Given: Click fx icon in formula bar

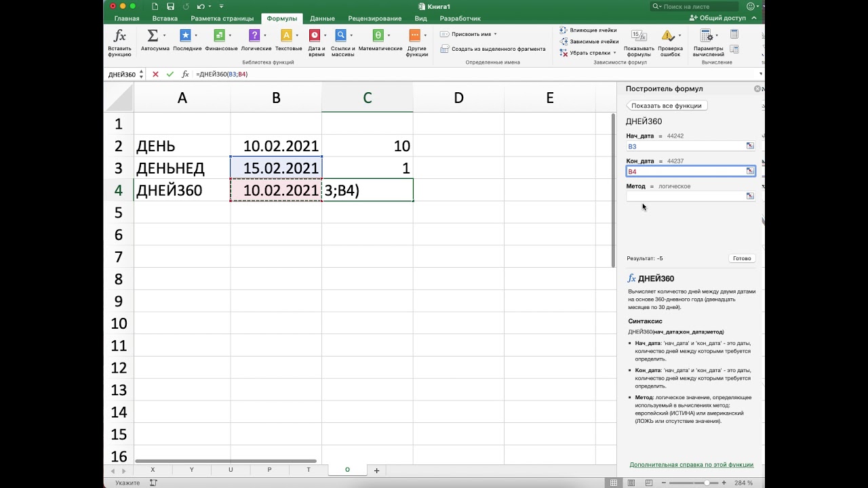Looking at the screenshot, I should pos(185,75).
